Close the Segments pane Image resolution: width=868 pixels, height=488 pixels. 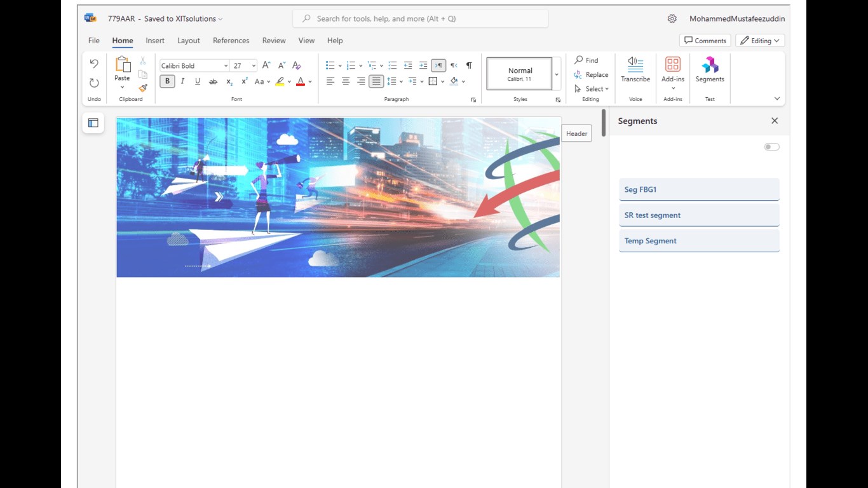click(x=775, y=121)
